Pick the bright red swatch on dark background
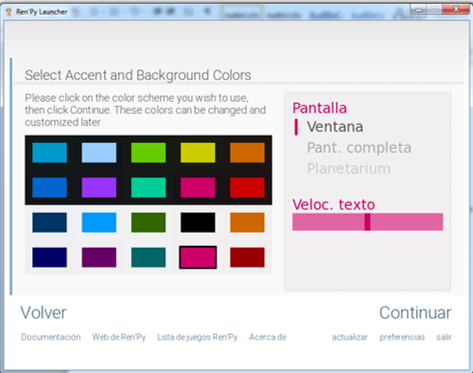The height and width of the screenshot is (373, 473). coord(247,187)
